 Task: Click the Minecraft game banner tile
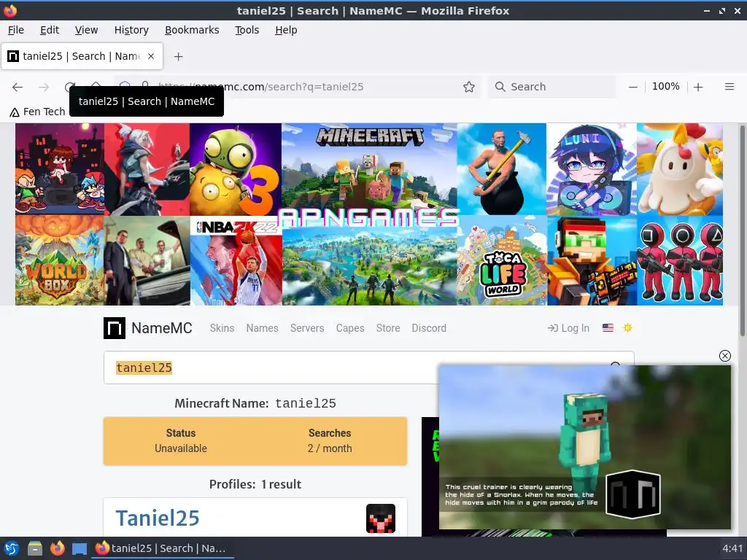click(x=369, y=167)
